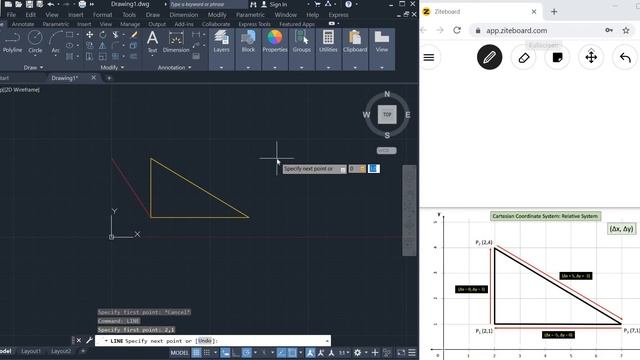Expand the dropdown arrow below Properties
This screenshot has width=640, height=360.
click(275, 67)
